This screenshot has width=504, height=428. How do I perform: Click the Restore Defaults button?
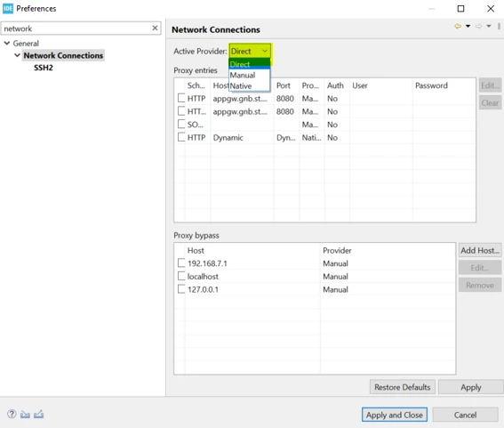403,387
